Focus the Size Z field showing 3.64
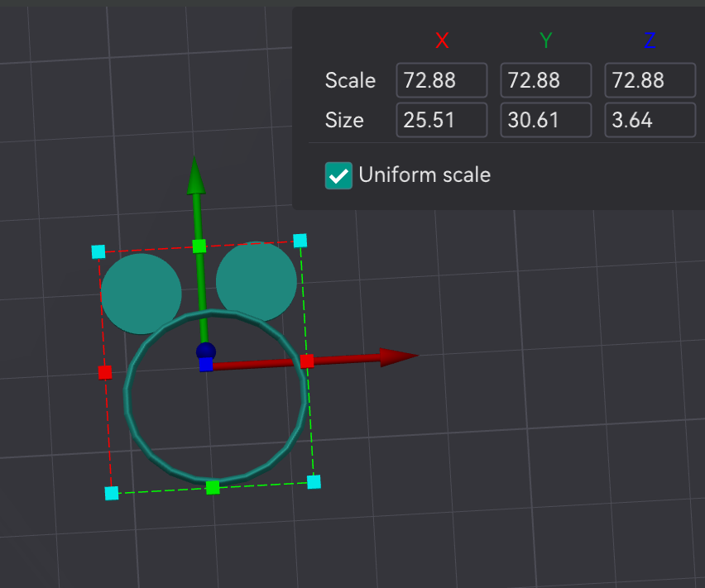This screenshot has height=588, width=705. (x=650, y=120)
